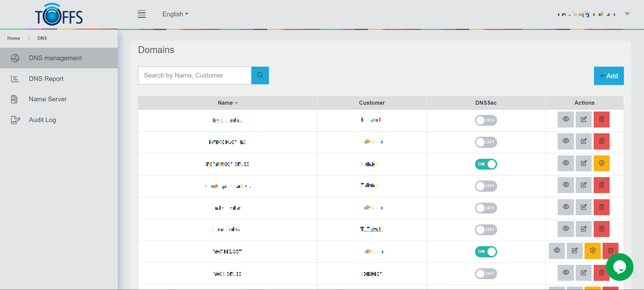Open the live chat bubble

pos(619,267)
